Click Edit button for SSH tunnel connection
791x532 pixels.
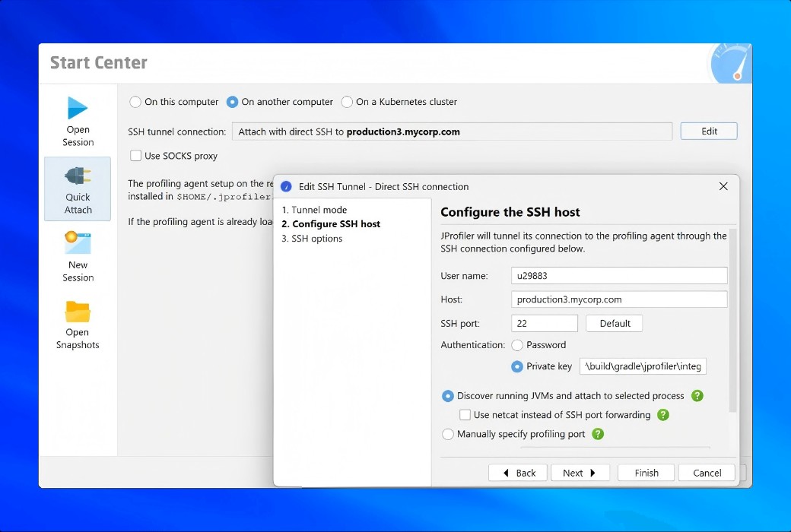click(709, 131)
